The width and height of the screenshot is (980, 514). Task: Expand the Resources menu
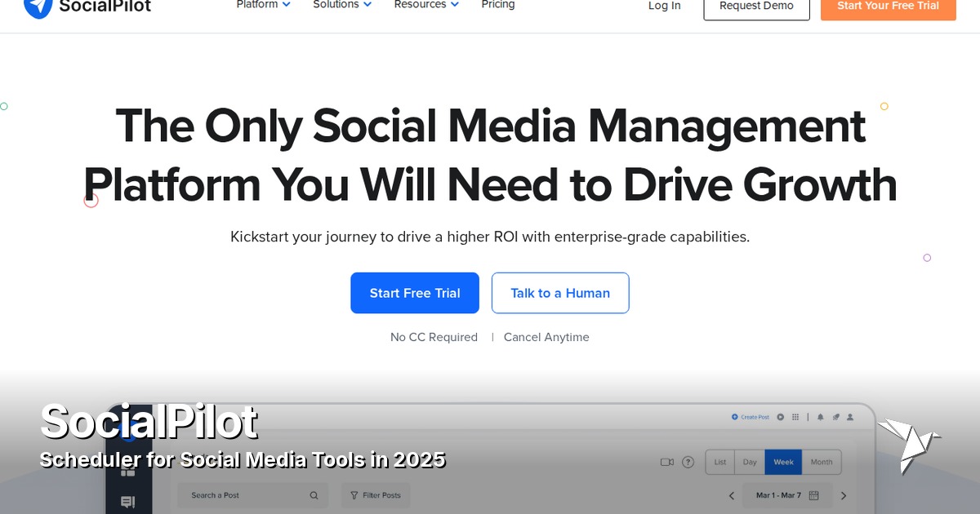click(426, 5)
